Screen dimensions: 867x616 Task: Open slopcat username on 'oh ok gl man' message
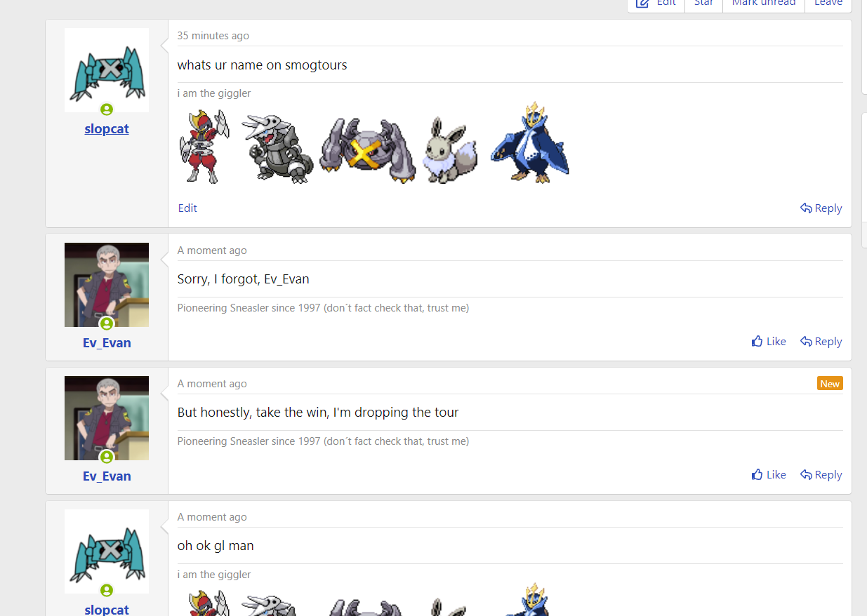107,609
